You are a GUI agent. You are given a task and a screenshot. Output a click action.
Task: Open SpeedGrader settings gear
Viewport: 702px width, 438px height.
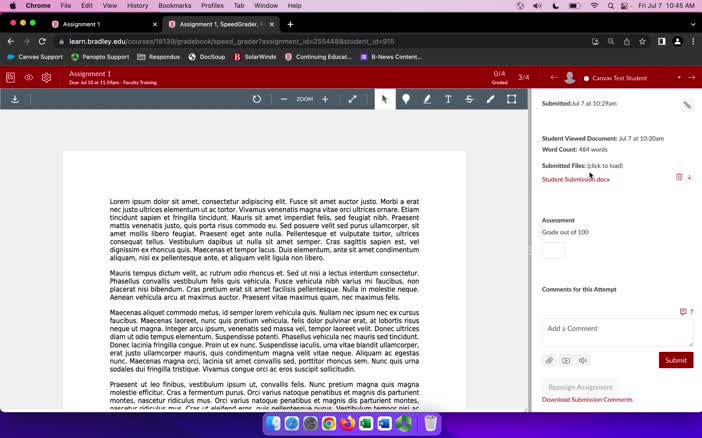46,77
